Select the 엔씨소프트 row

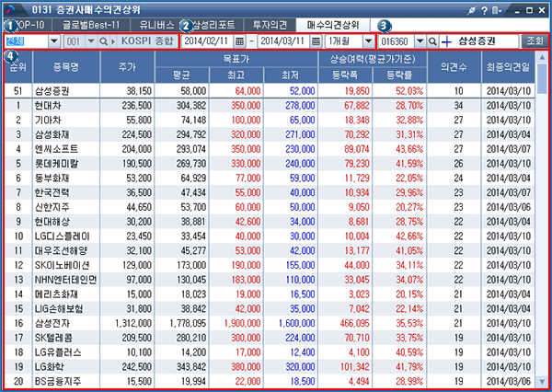270,149
